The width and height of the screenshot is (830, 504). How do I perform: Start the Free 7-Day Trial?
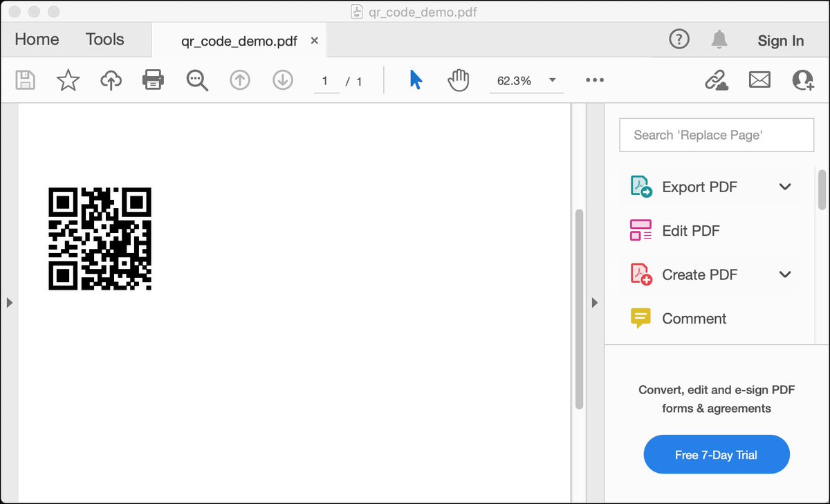717,454
